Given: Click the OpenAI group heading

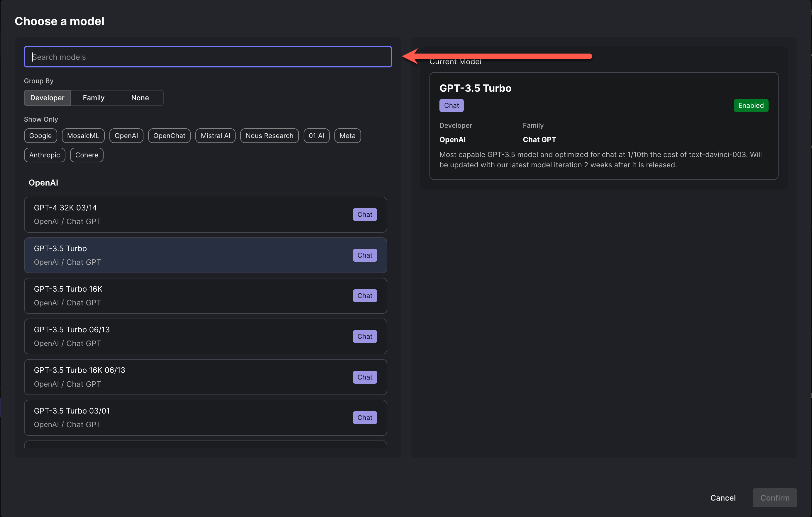Looking at the screenshot, I should 43,183.
